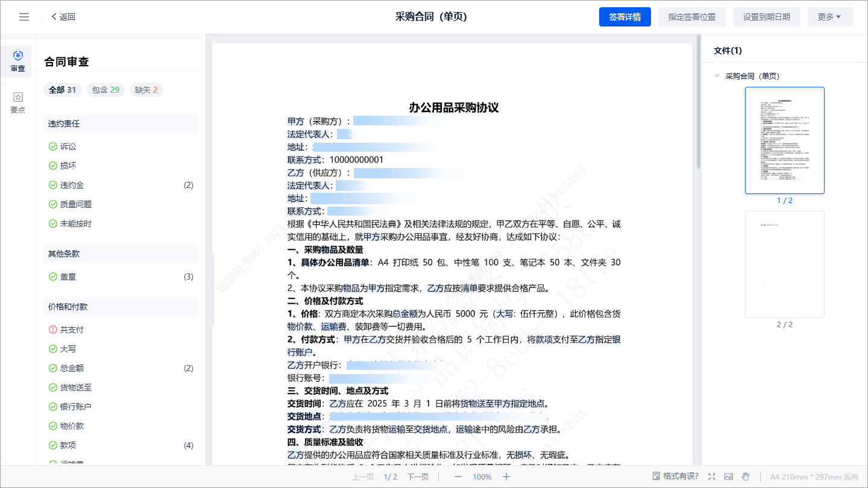The width and height of the screenshot is (868, 488).
Task: Zoom out with minus icon
Action: click(458, 477)
